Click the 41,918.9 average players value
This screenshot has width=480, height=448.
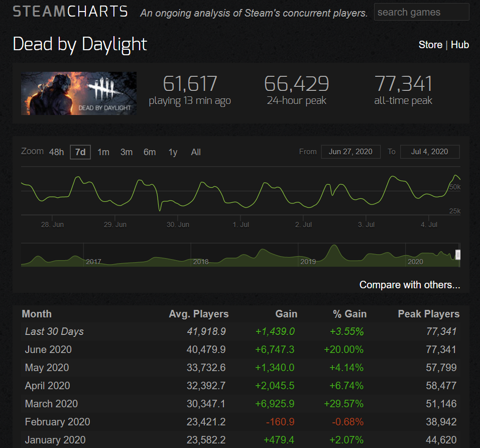tap(206, 331)
